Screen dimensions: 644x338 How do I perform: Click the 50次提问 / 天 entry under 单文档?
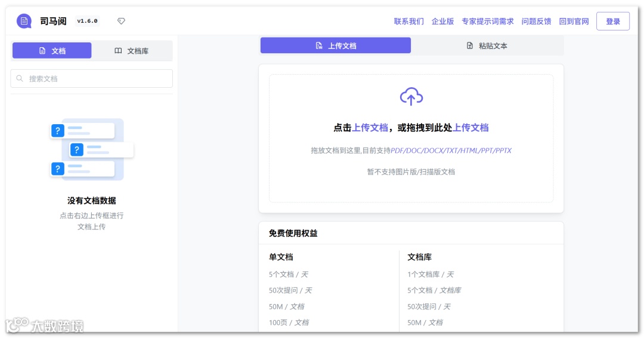click(x=290, y=290)
